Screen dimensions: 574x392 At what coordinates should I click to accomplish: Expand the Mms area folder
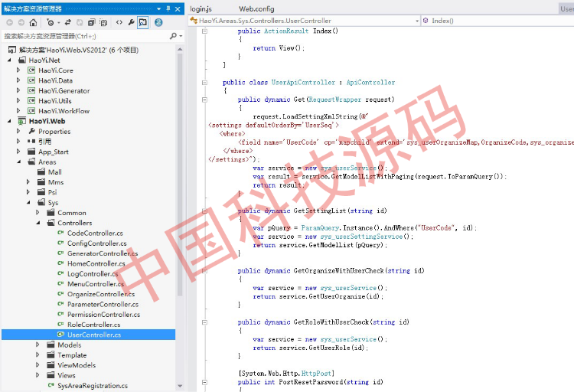pos(28,181)
